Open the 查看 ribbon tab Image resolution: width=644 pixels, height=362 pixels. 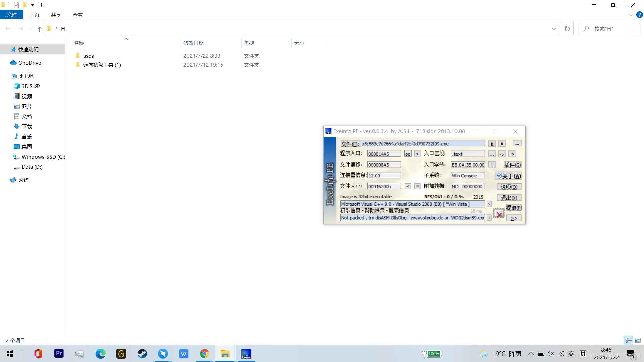tap(77, 15)
